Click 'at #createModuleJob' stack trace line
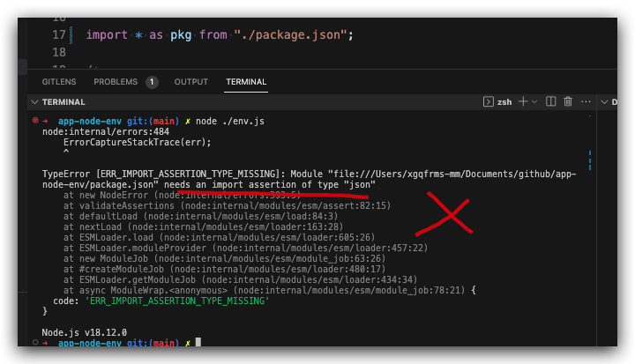Viewport: 635px width, 364px height. tap(224, 269)
